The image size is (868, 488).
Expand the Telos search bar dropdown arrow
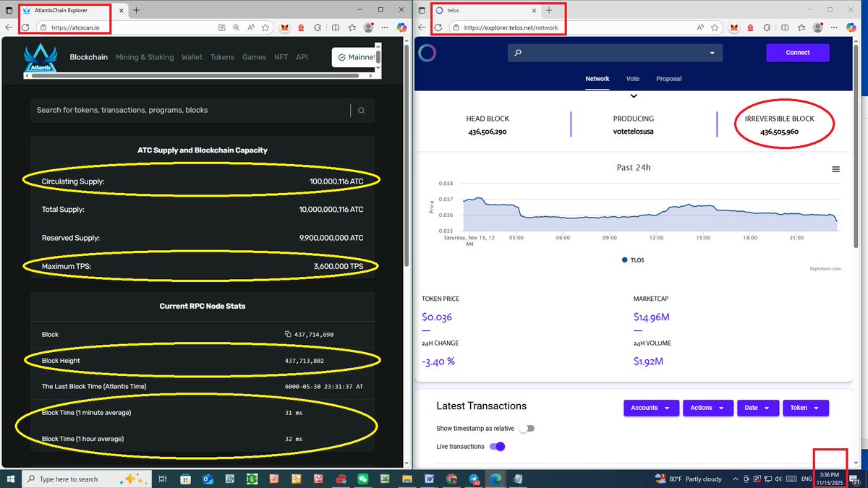[x=712, y=53]
